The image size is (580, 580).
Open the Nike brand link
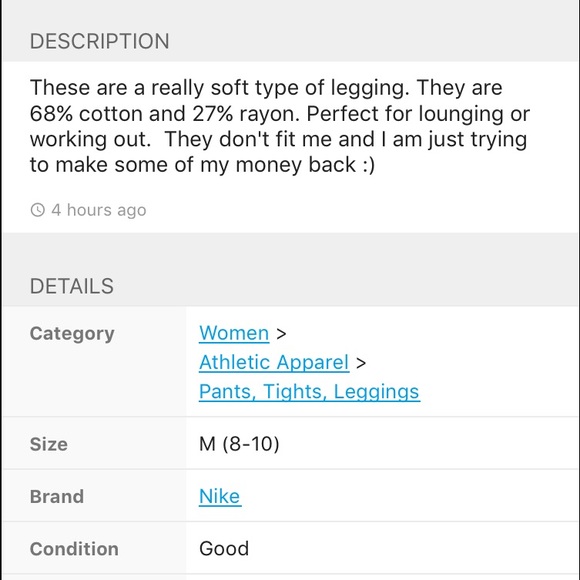[220, 496]
